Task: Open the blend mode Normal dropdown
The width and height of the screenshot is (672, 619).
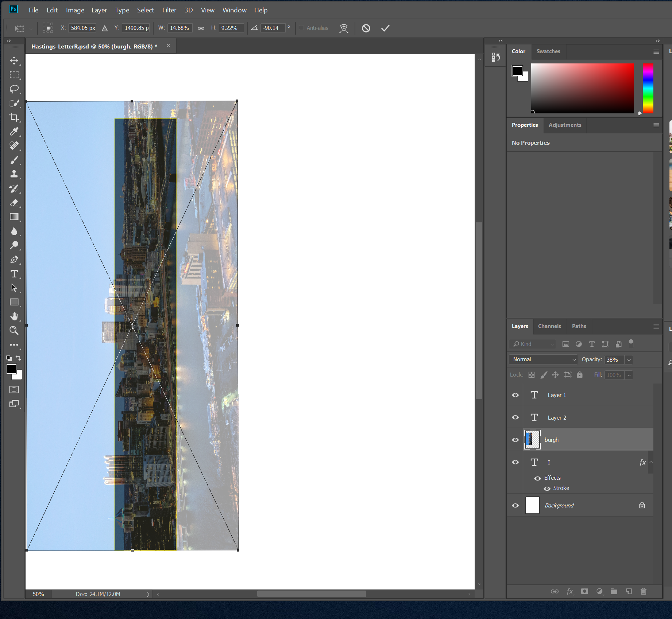Action: click(x=543, y=359)
